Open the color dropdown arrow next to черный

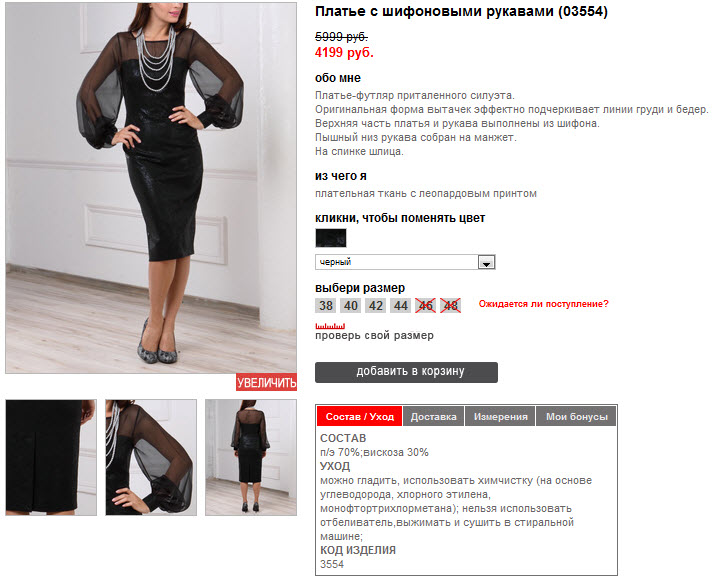pos(486,262)
